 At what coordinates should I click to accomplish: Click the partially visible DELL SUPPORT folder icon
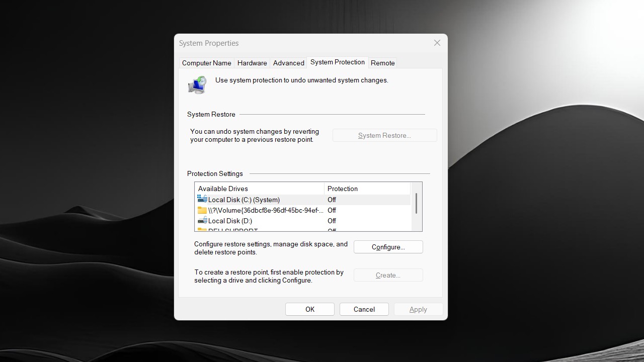[202, 230]
